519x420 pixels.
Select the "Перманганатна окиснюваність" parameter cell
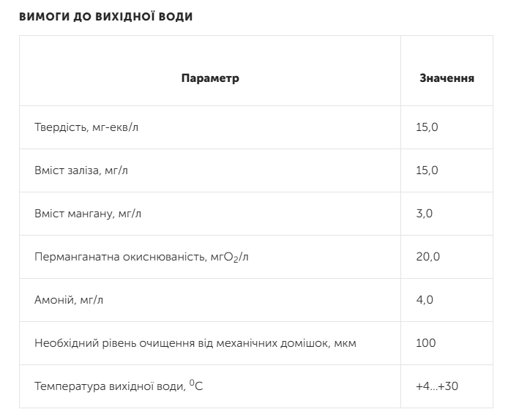[x=146, y=257]
